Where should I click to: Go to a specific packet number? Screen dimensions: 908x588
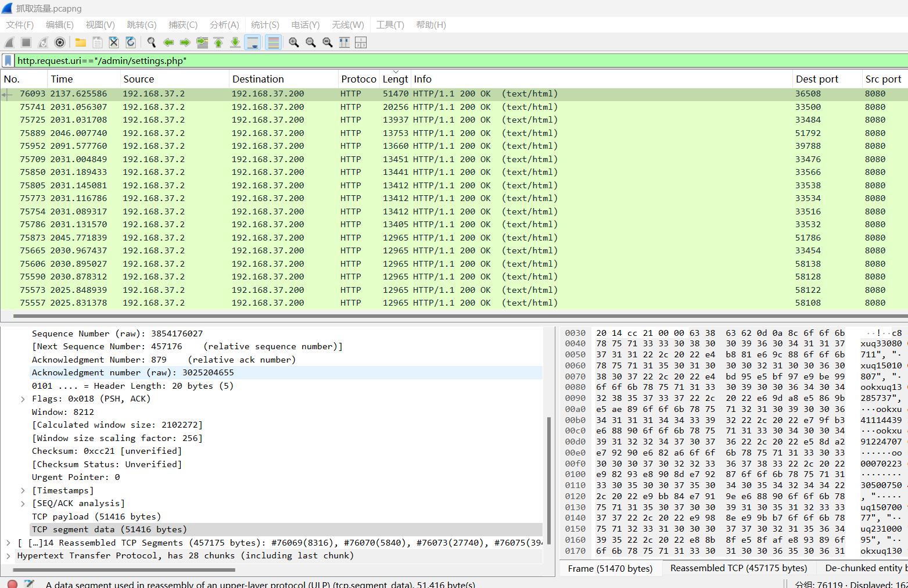click(202, 42)
